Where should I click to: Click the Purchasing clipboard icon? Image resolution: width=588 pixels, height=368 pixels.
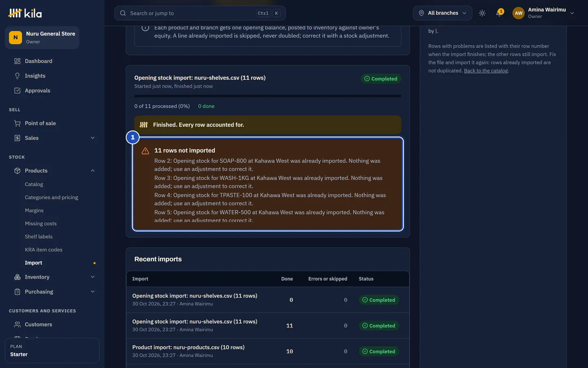coord(17,292)
